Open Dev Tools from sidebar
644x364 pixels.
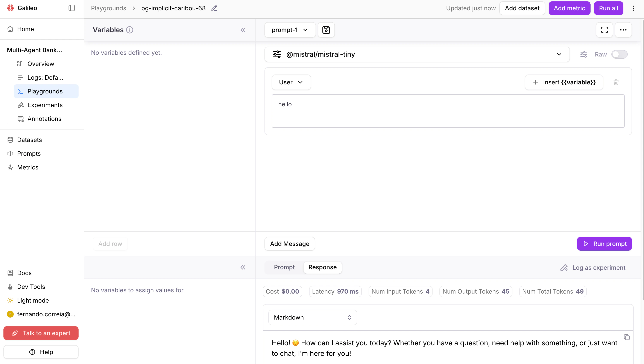[x=31, y=286]
